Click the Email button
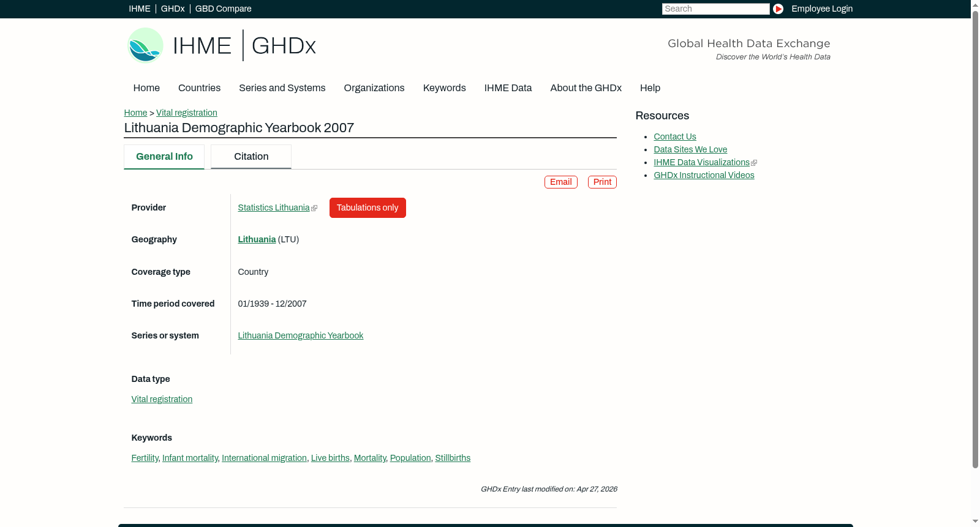 [561, 182]
